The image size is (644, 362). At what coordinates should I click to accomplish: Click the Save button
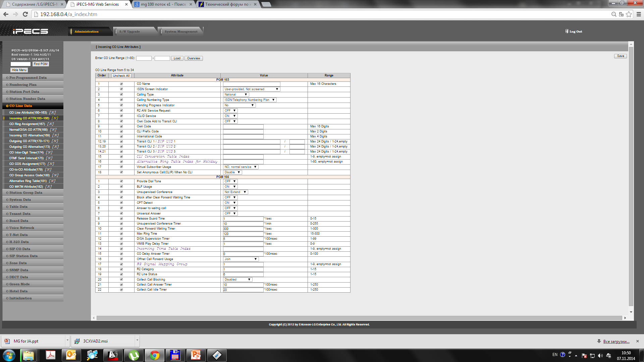(621, 56)
